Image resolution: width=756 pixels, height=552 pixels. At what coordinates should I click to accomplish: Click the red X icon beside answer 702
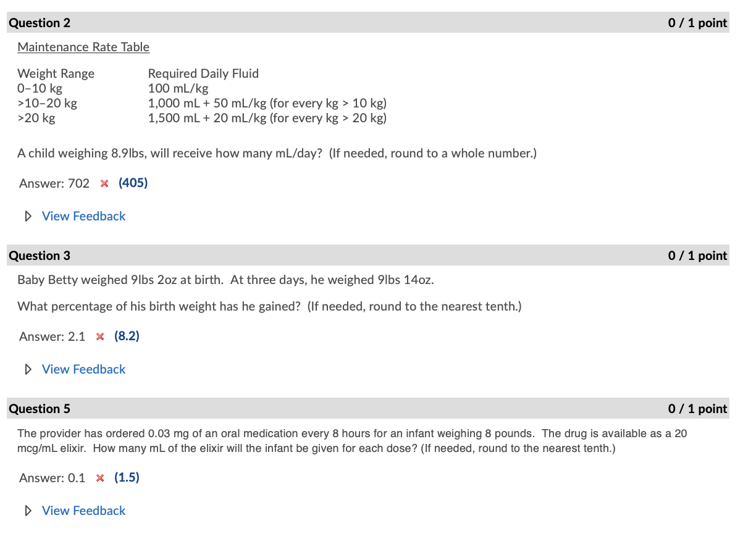(104, 183)
